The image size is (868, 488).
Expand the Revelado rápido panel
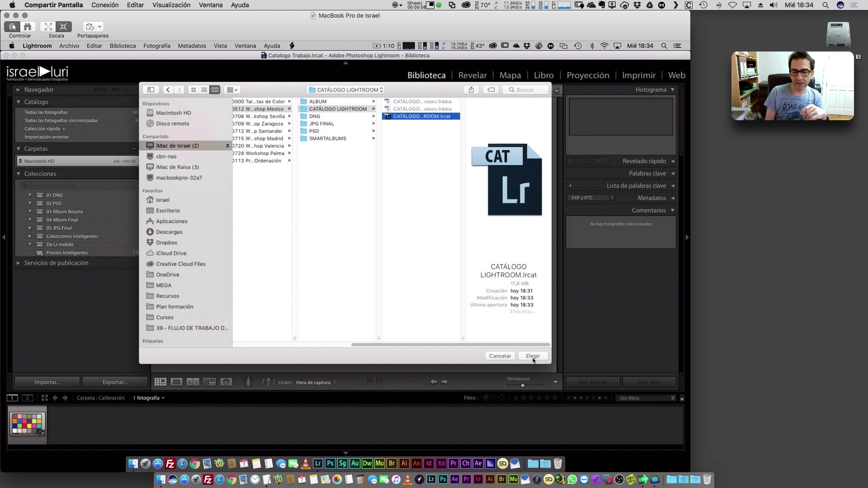pos(673,161)
